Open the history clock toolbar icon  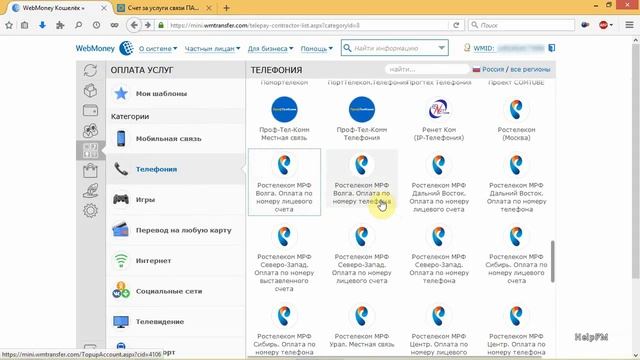pyautogui.click(x=96, y=25)
